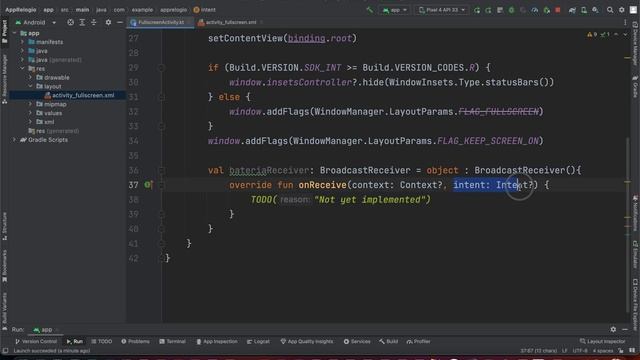Open the Services tool window
640x360 pixels.
(357, 341)
